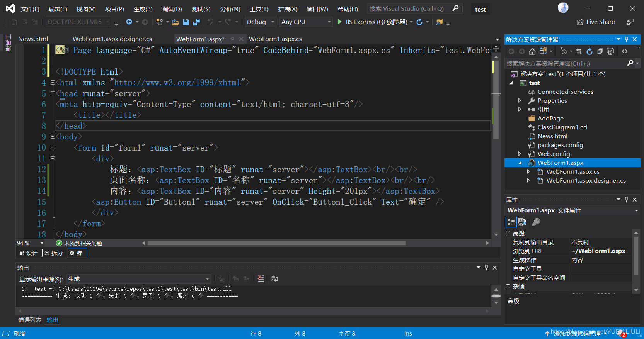Save the current file with the disk icon

tap(186, 22)
